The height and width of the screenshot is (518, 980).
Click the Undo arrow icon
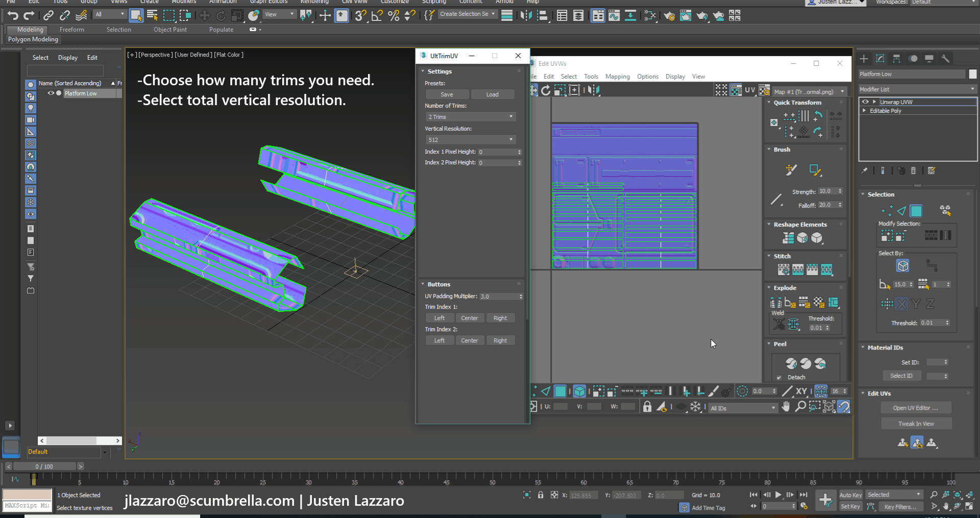tap(13, 16)
